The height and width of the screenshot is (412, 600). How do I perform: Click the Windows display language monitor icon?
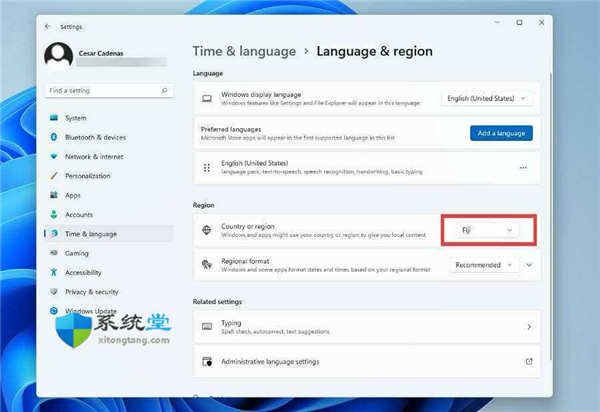[207, 98]
